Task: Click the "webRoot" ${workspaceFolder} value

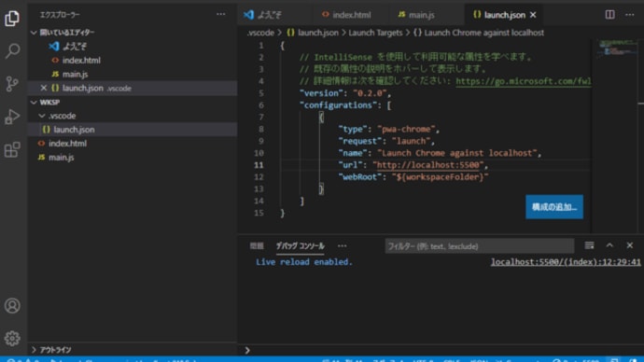Action: [x=440, y=177]
